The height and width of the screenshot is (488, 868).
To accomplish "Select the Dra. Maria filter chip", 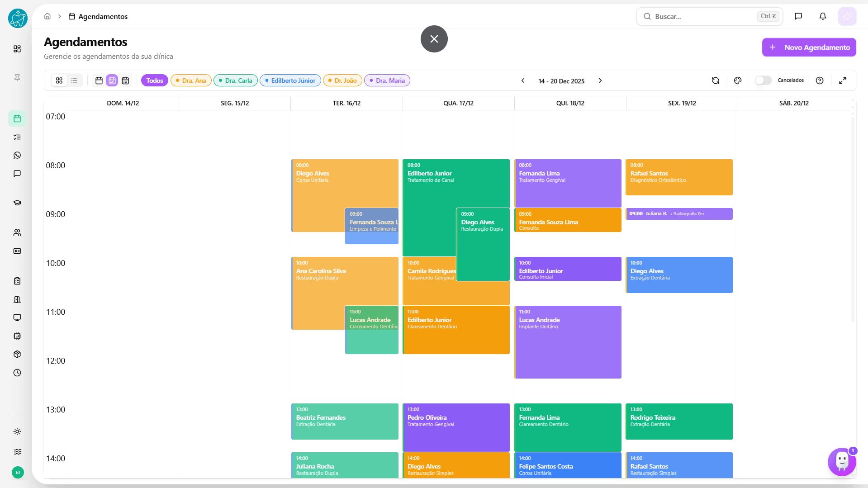I will click(x=387, y=80).
